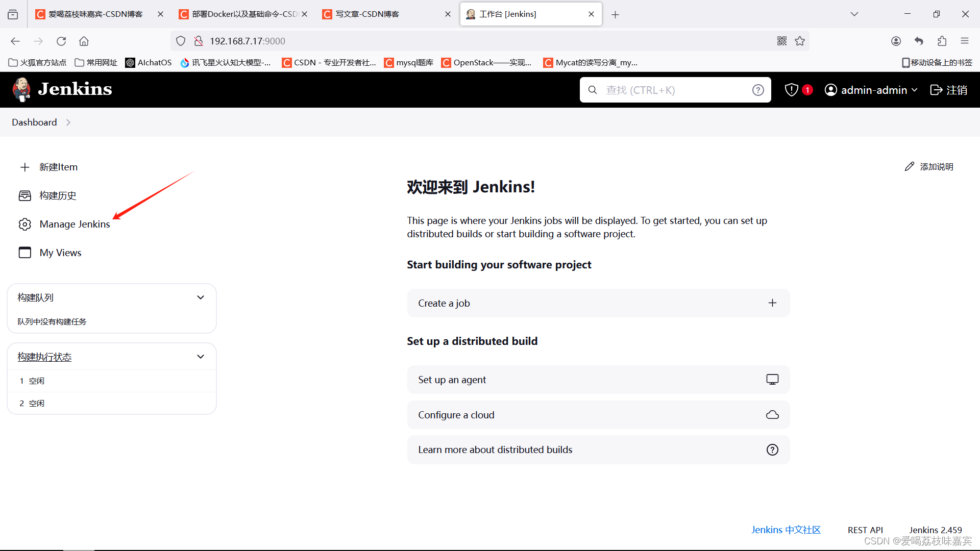Open Learn more about distributed builds
The image size is (980, 551).
point(598,449)
